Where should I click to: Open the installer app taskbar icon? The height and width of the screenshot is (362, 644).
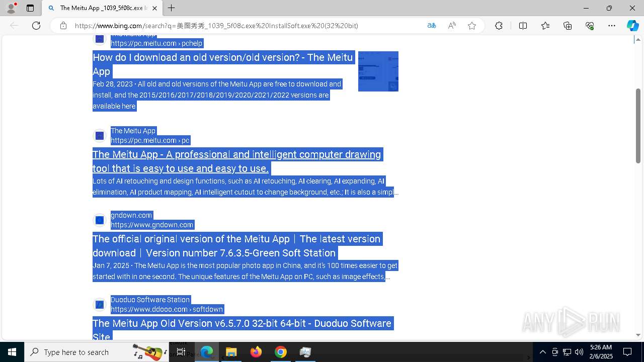[305, 352]
